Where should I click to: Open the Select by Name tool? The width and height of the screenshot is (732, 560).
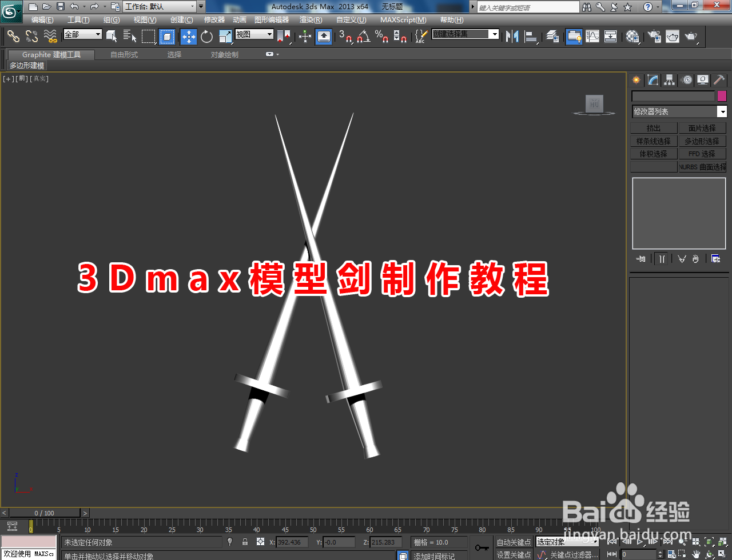[130, 37]
